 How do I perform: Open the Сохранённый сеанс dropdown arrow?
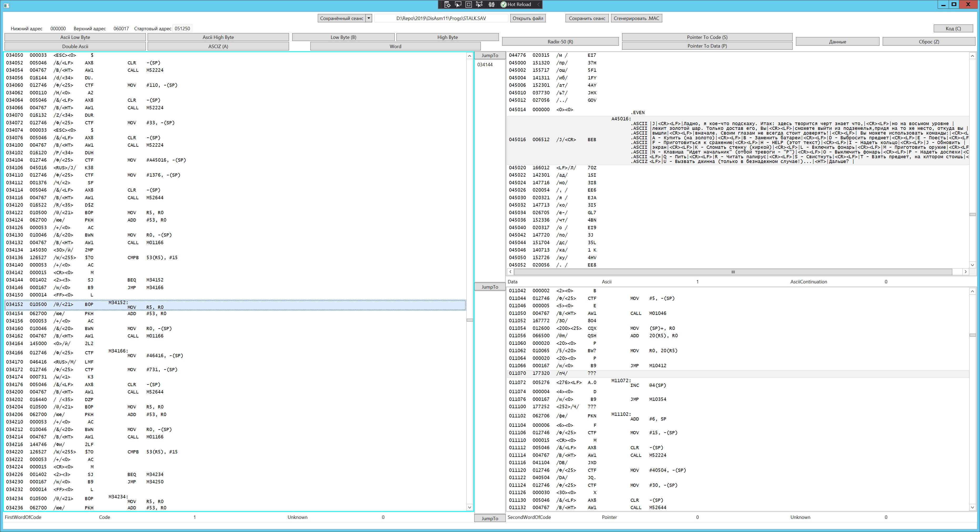tap(369, 18)
